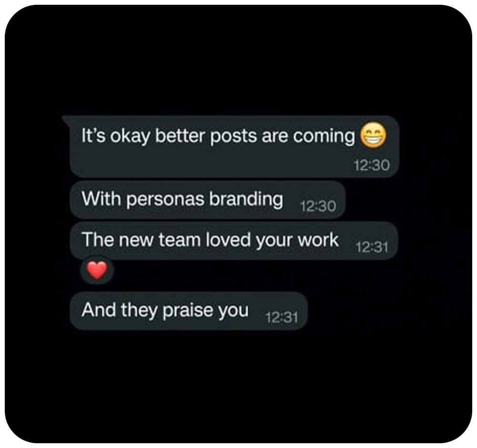Click the word "loved" in the third message
Viewport: 477px width, 448px height.
[228, 240]
